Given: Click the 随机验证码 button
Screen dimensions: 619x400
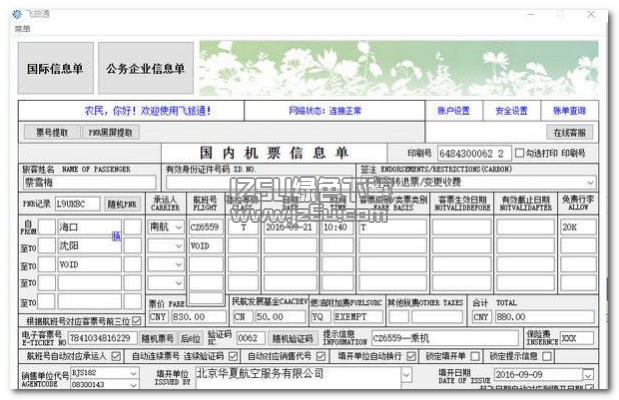Looking at the screenshot, I should tap(293, 338).
